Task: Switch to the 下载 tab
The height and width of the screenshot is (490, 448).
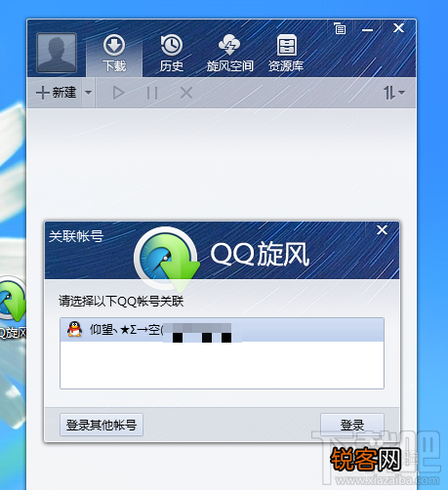Action: tap(114, 53)
